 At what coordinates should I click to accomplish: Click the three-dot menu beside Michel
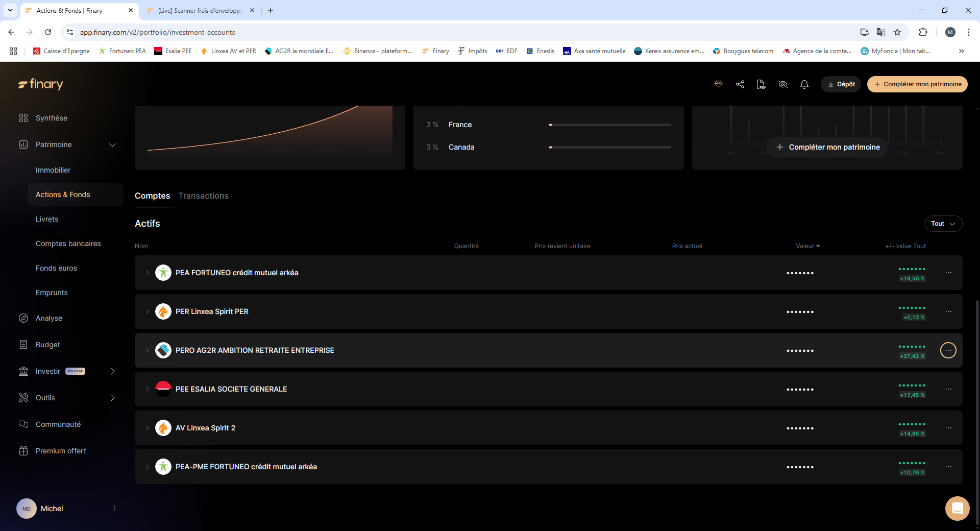(114, 509)
